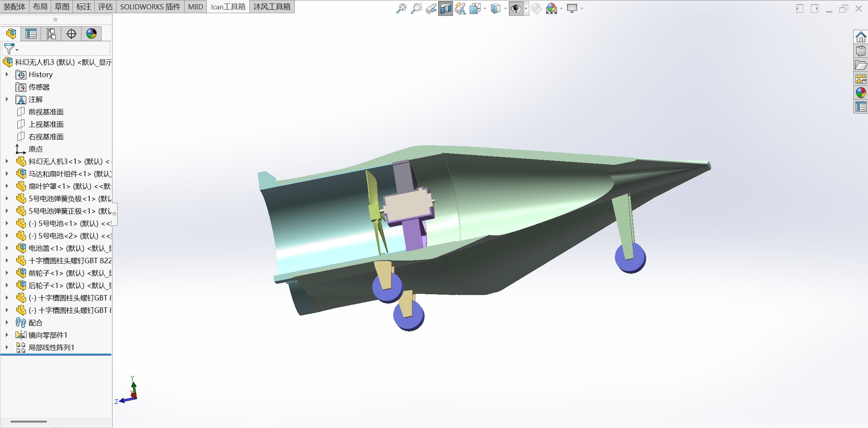Open View Orientation dropdown arrow
This screenshot has height=428, width=868.
(x=485, y=9)
